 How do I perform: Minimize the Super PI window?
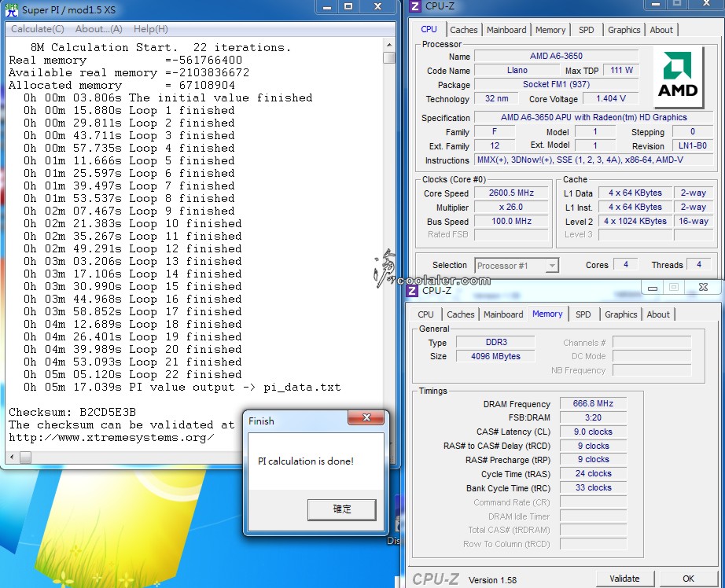tap(327, 7)
